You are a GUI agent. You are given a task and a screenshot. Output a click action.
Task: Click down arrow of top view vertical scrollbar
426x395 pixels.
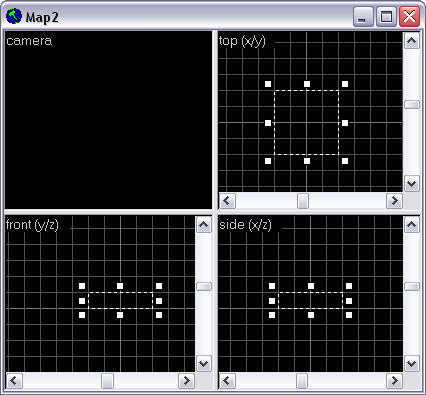tap(412, 184)
